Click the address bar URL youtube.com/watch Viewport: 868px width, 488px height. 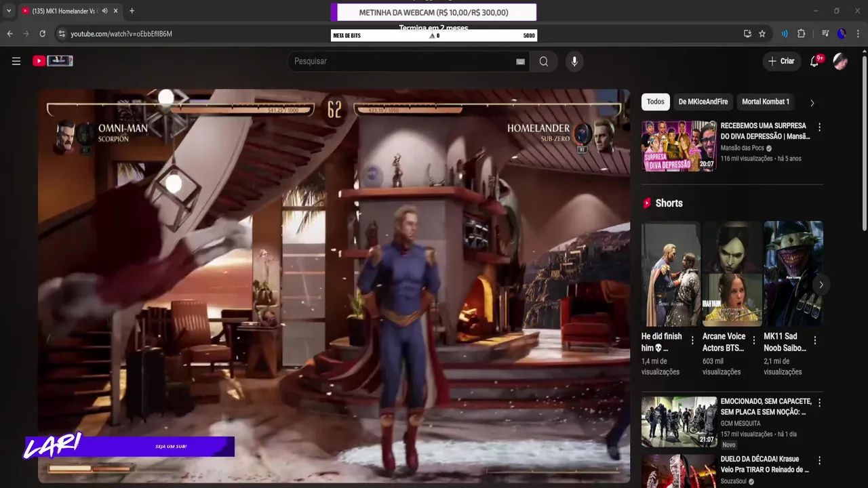pyautogui.click(x=121, y=34)
